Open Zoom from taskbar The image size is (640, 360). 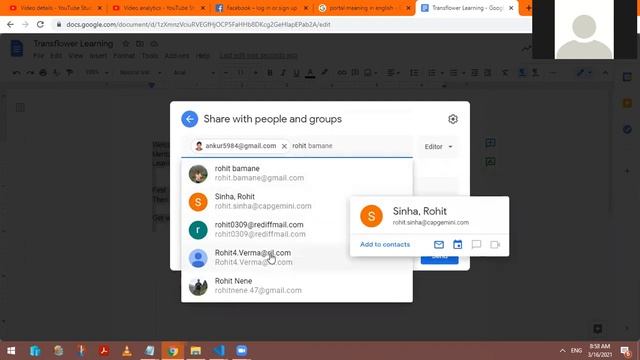tap(241, 351)
